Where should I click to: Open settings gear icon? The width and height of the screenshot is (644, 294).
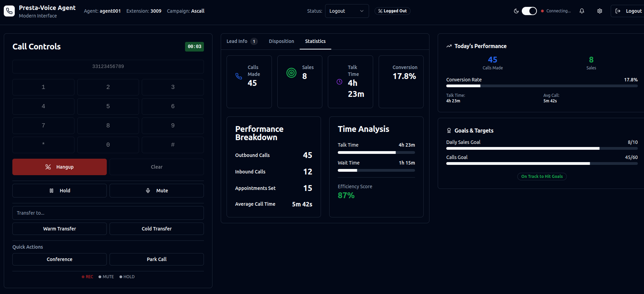pos(600,11)
